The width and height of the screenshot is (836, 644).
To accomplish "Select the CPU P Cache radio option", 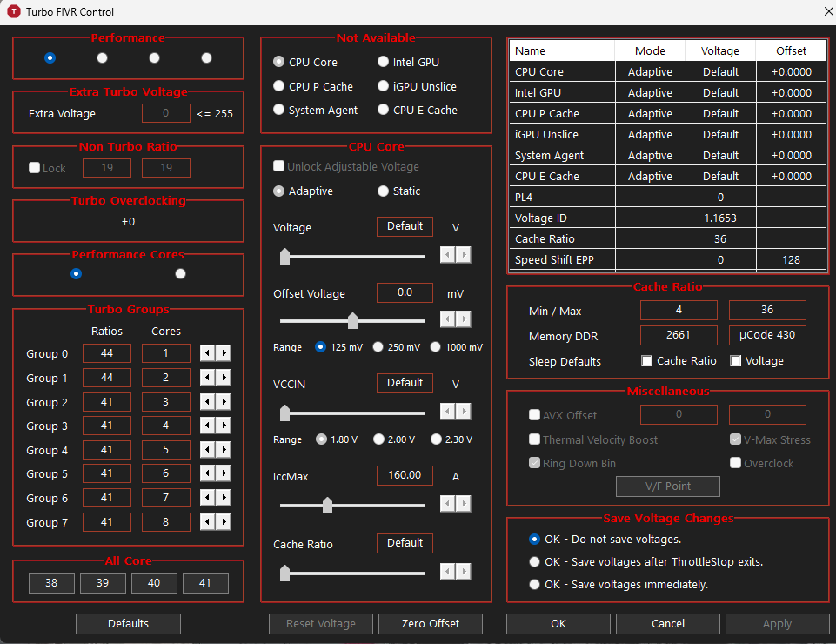I will pos(313,86).
